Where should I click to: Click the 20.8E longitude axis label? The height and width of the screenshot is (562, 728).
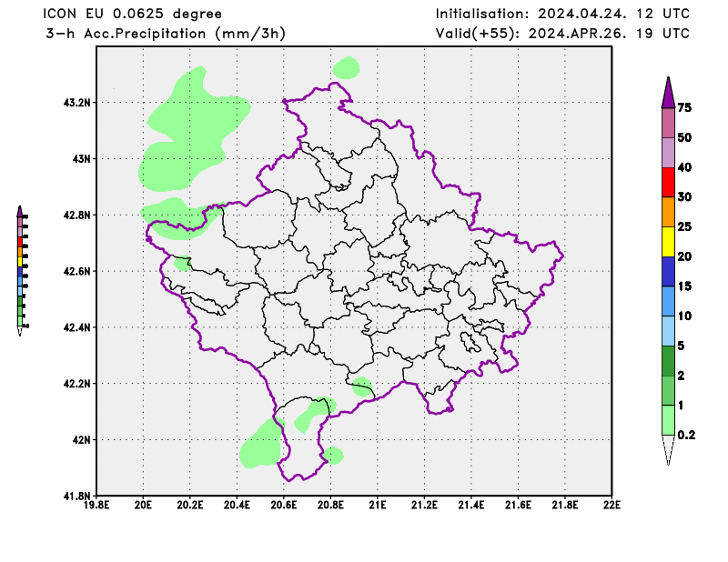point(330,505)
